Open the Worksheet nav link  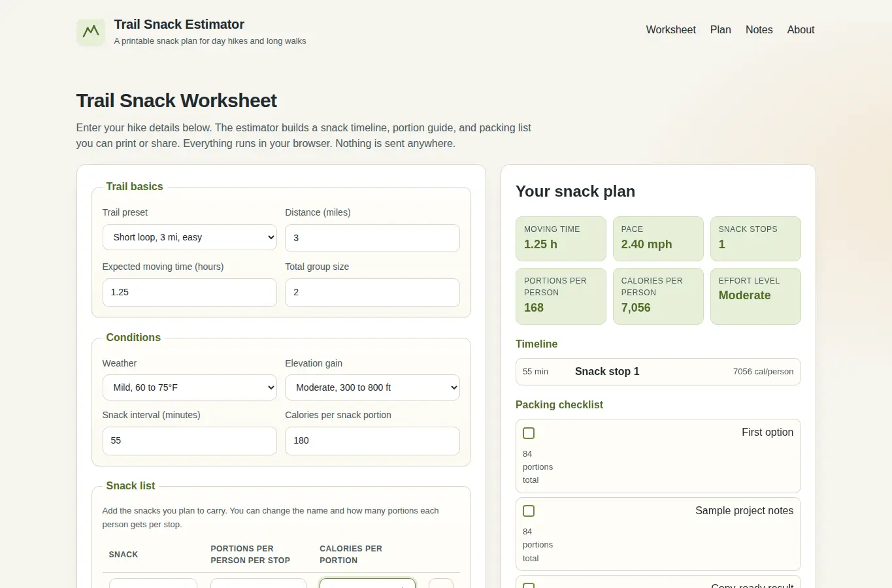(x=670, y=29)
